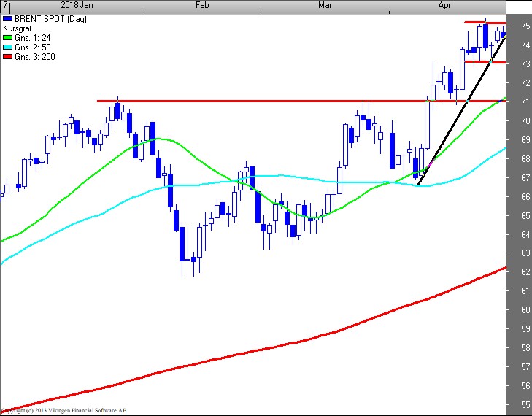Click the red Gns. 3 legend swatch
Screen dimensions: 532x416
pyautogui.click(x=7, y=57)
